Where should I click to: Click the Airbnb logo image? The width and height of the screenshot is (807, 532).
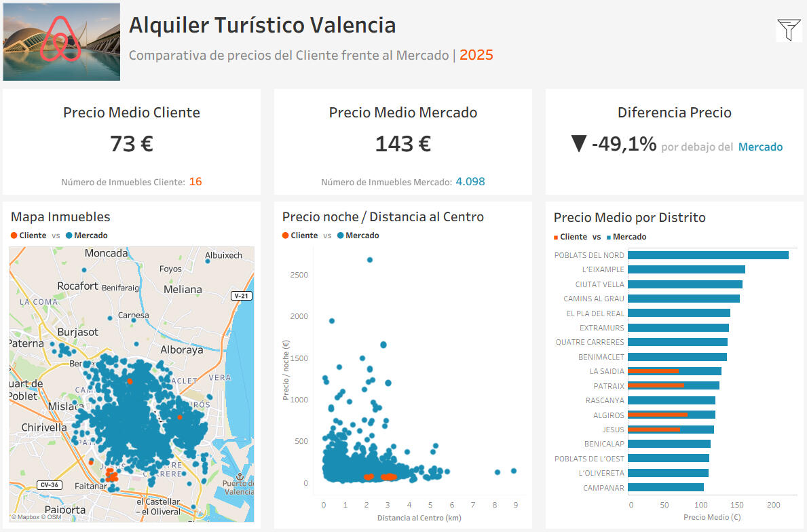coord(61,41)
